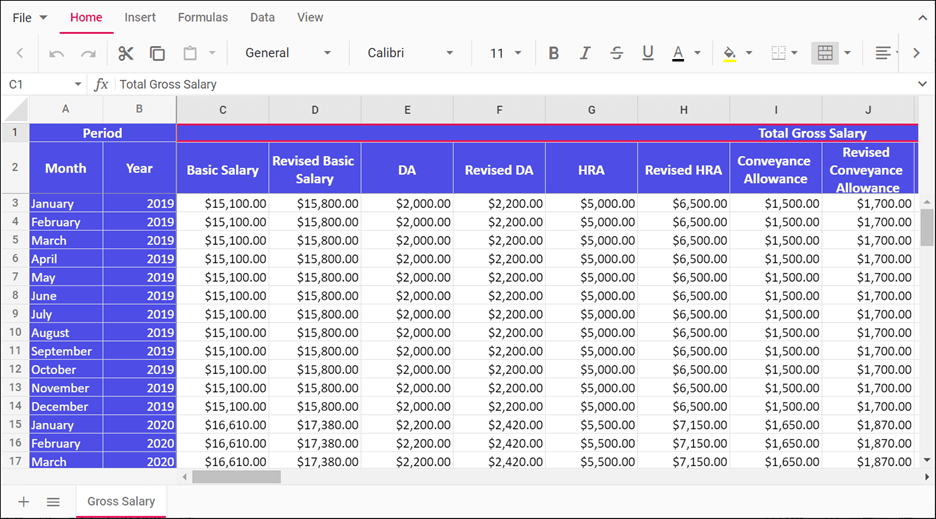This screenshot has height=519, width=936.
Task: Open the Insert ribbon tab
Action: 140,17
